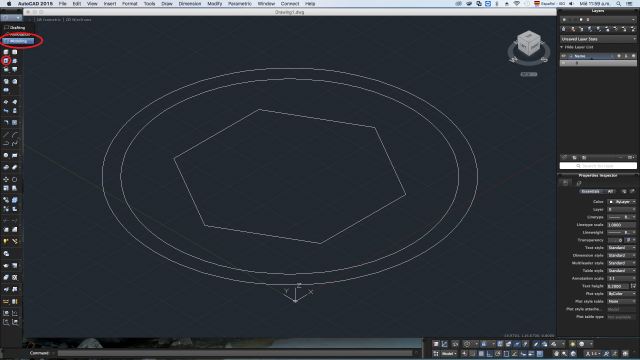Open the Layer property dropdown
The width and height of the screenshot is (640, 360).
point(622,209)
